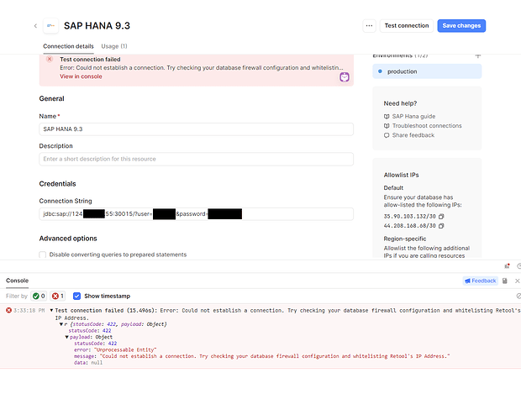Open the three-dots more options menu
This screenshot has width=521, height=420.
tap(369, 25)
